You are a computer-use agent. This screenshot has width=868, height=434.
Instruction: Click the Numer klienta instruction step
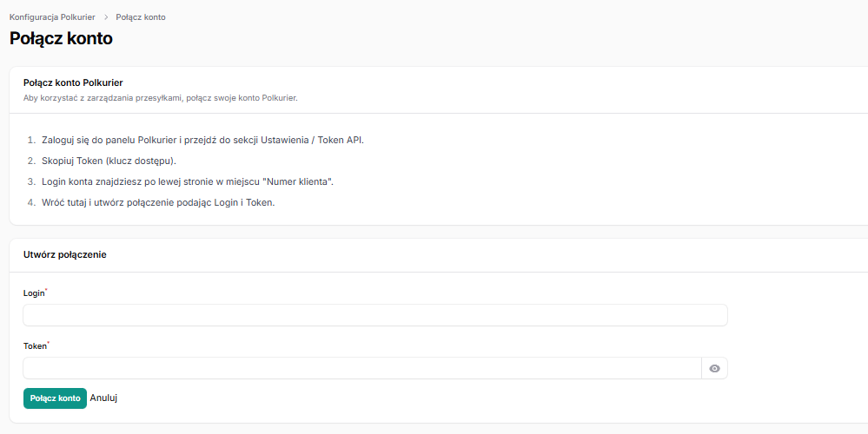point(187,182)
